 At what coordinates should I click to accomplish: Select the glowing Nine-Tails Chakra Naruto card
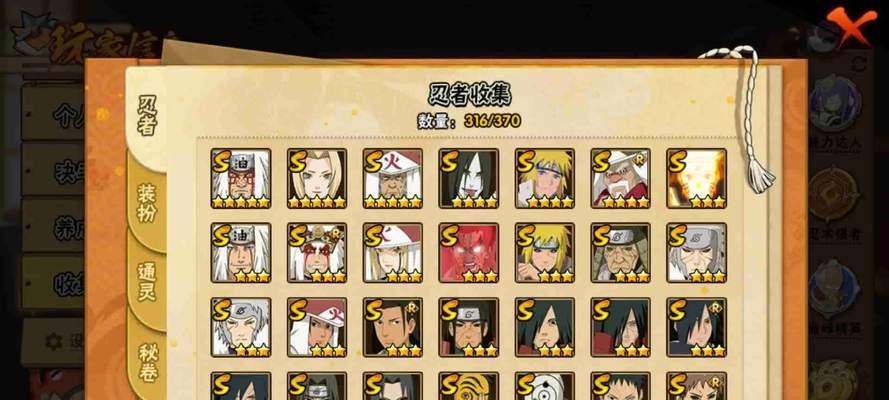(696, 178)
